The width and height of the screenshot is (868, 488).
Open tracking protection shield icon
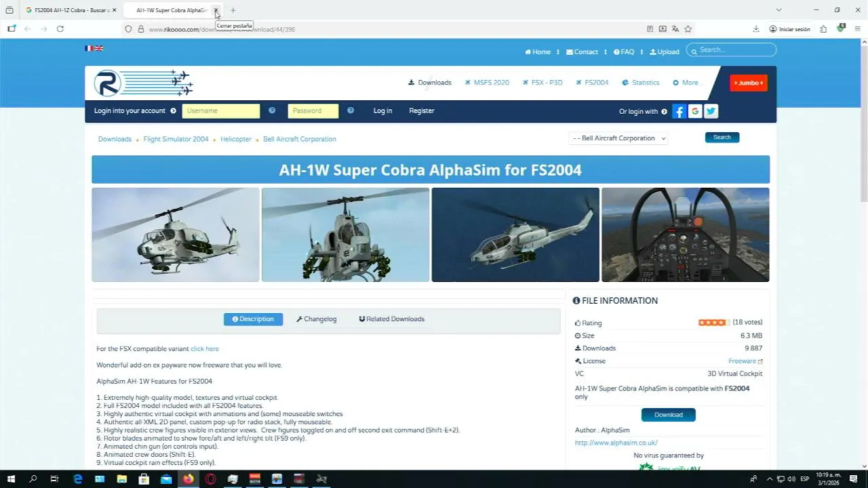click(x=128, y=29)
